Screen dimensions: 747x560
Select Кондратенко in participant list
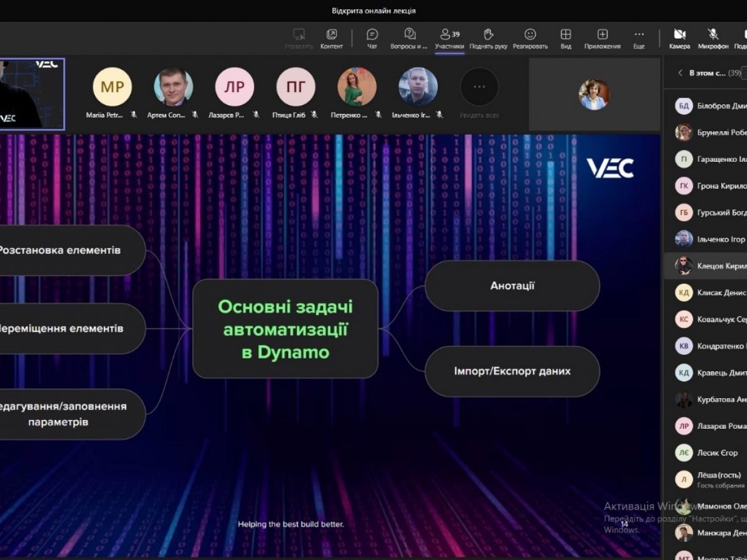coord(705,346)
